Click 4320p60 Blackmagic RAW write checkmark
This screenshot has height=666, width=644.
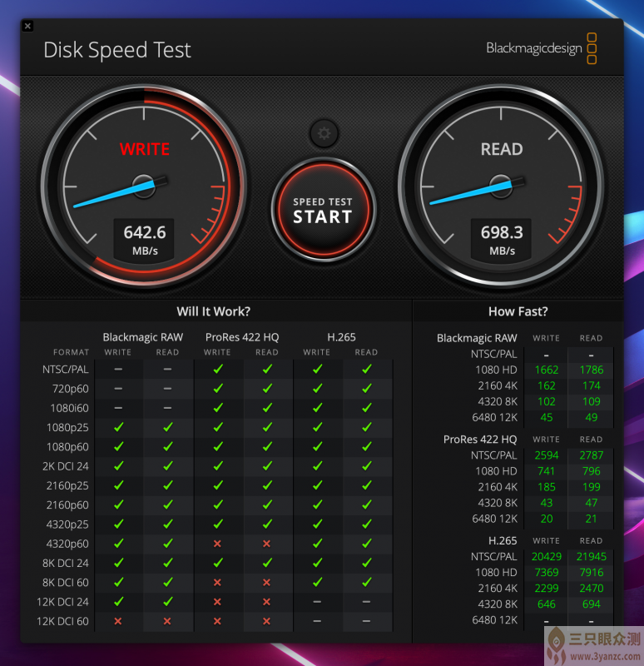[118, 544]
